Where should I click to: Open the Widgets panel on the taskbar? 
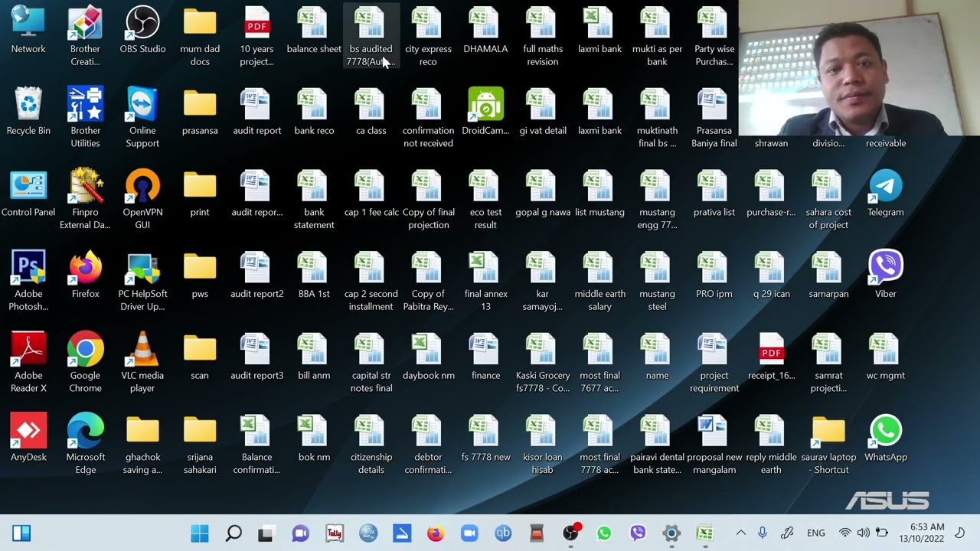coord(21,533)
